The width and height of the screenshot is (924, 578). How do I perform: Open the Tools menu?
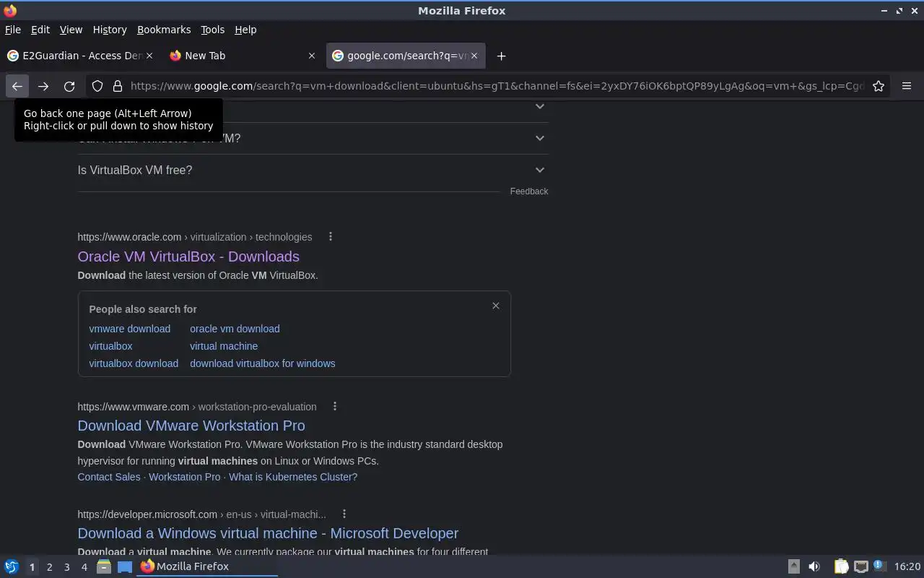[x=212, y=30]
